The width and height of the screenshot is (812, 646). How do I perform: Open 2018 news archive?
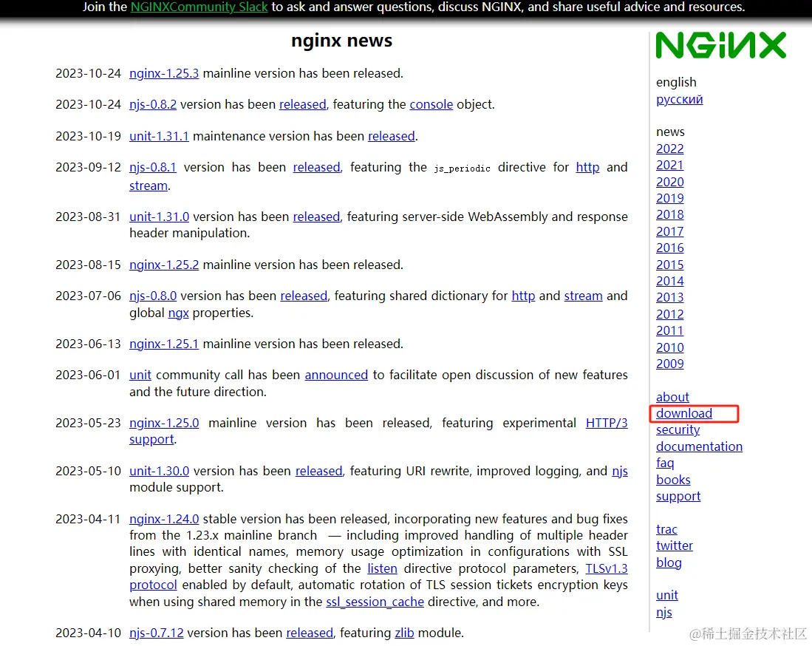(x=670, y=215)
